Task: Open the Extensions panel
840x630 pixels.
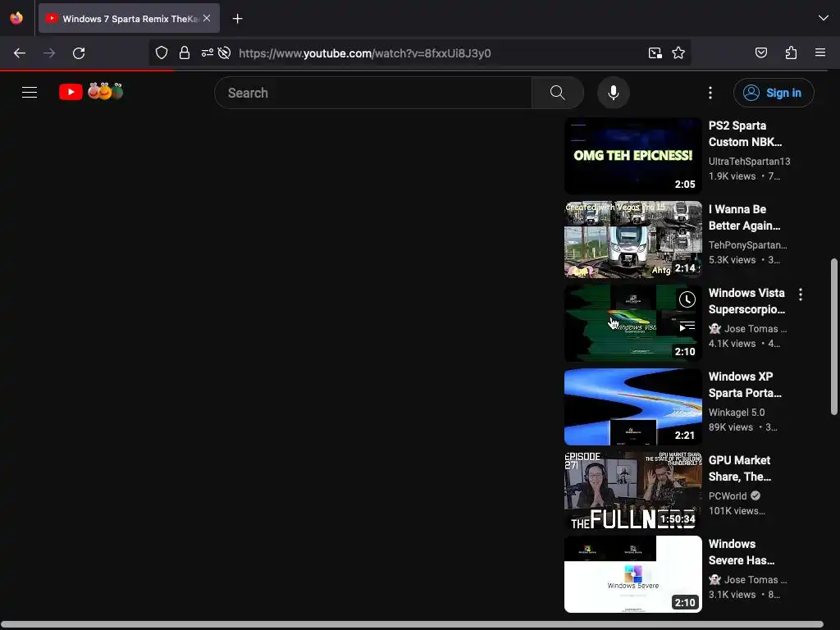Action: pyautogui.click(x=791, y=52)
